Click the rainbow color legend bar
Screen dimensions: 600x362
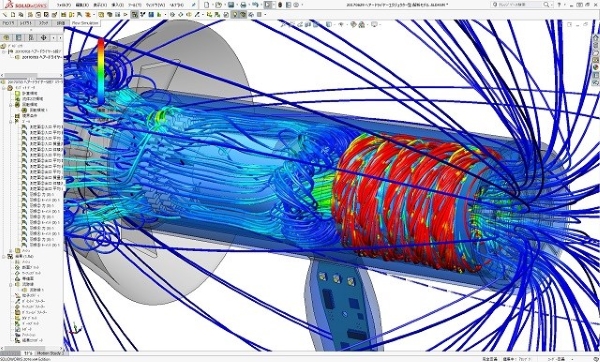pos(101,71)
